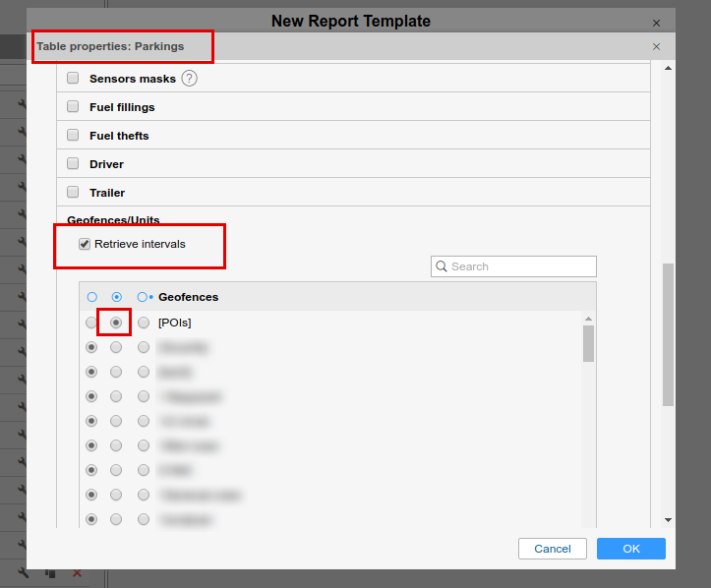
Task: Select first header radio in the Geofences row
Action: pos(92,297)
